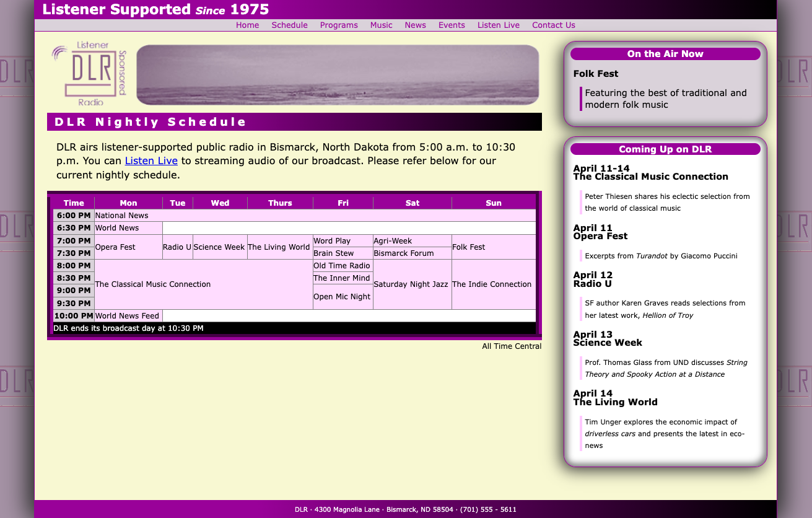Click Listen Live in the top menu
Image resolution: width=812 pixels, height=518 pixels.
click(x=498, y=25)
